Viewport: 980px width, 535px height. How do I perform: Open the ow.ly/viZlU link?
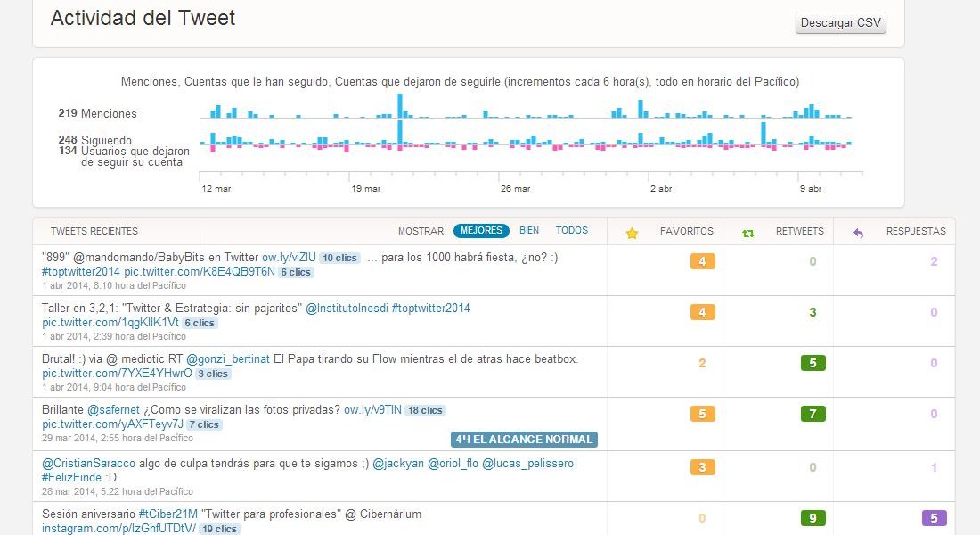click(x=289, y=258)
